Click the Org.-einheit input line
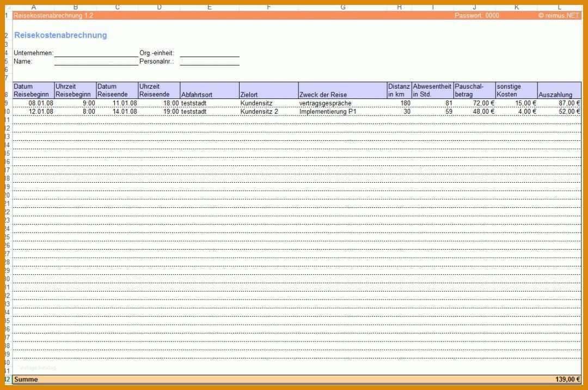The image size is (588, 390). coord(210,53)
